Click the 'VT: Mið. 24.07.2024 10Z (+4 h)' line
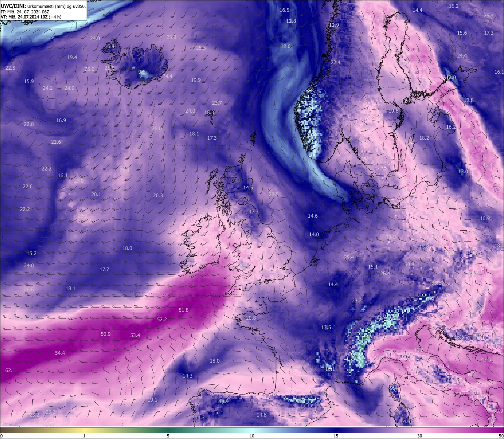This screenshot has height=439, width=504. tap(31, 17)
